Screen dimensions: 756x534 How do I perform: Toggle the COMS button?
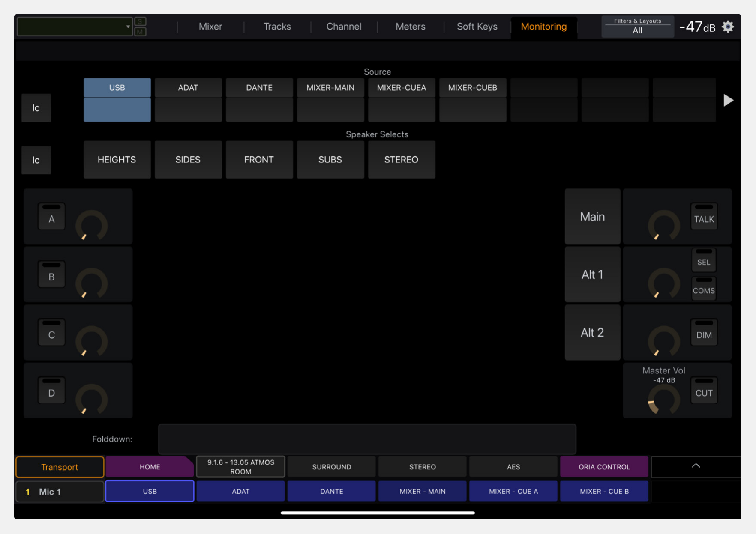pos(704,289)
